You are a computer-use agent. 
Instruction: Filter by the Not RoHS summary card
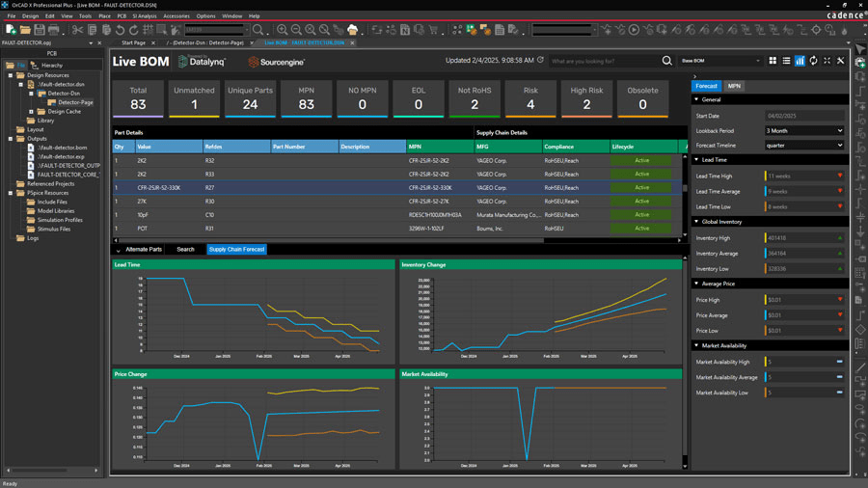475,99
